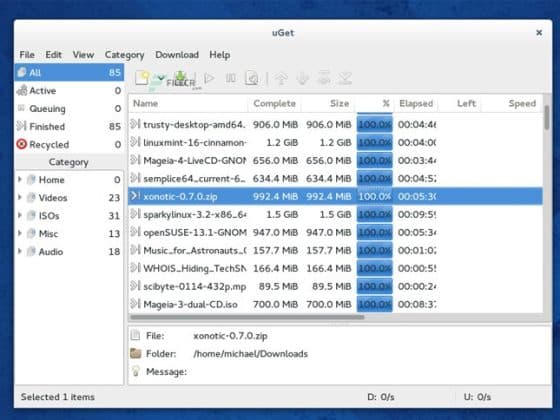Sort by the Left column header
Screen dimensions: 560x420
[459, 103]
